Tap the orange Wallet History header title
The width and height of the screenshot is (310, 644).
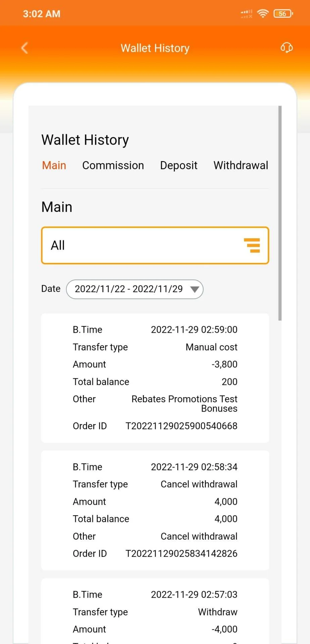(155, 48)
